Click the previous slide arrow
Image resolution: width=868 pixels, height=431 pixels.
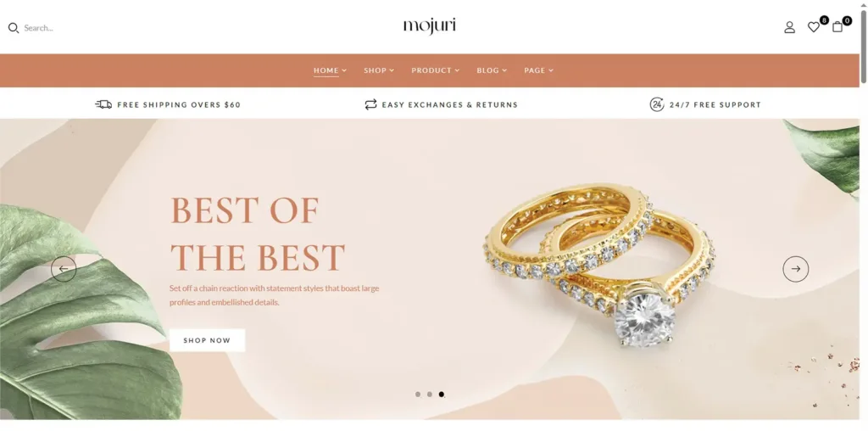(x=64, y=269)
